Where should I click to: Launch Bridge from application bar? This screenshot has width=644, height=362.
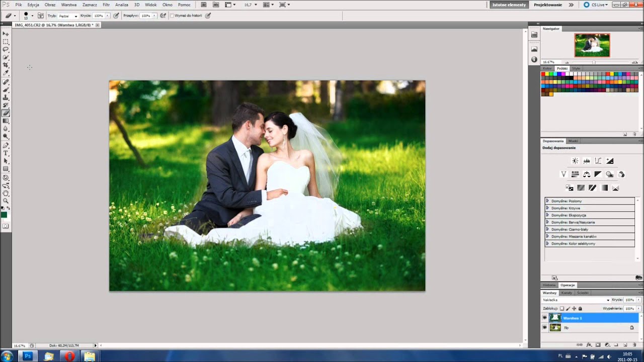click(204, 5)
